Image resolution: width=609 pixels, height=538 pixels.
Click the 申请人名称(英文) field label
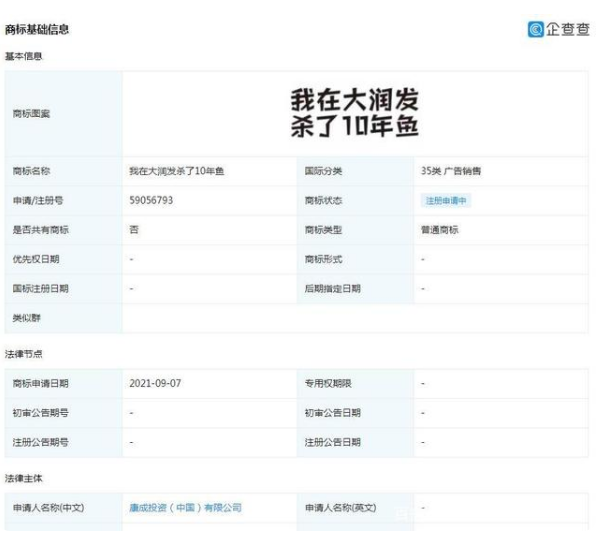coord(340,507)
